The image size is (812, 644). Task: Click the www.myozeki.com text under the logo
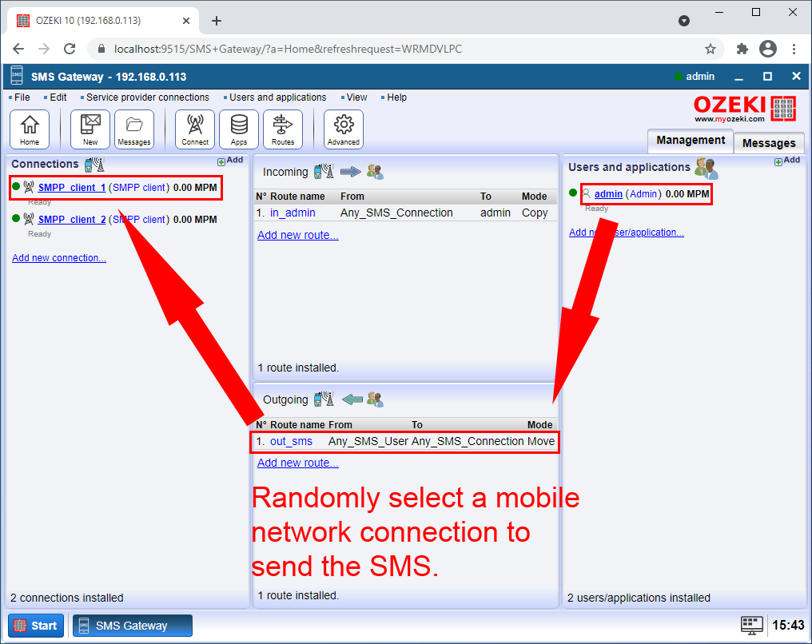(729, 119)
